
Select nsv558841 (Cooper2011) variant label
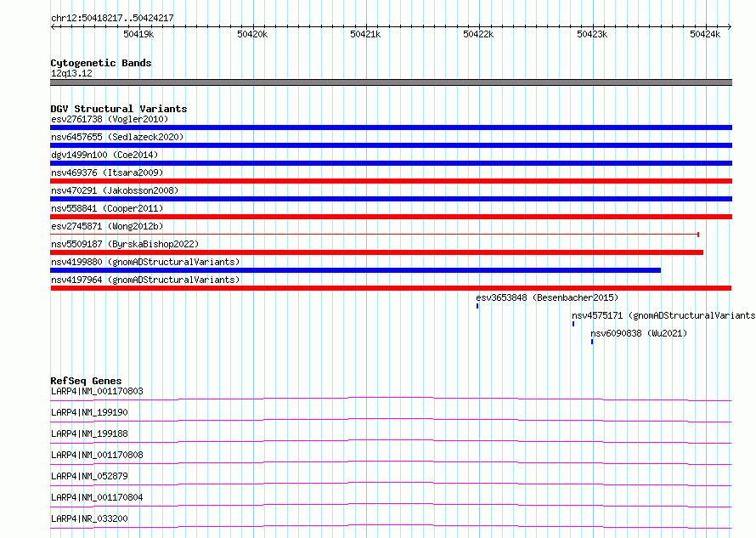click(107, 208)
